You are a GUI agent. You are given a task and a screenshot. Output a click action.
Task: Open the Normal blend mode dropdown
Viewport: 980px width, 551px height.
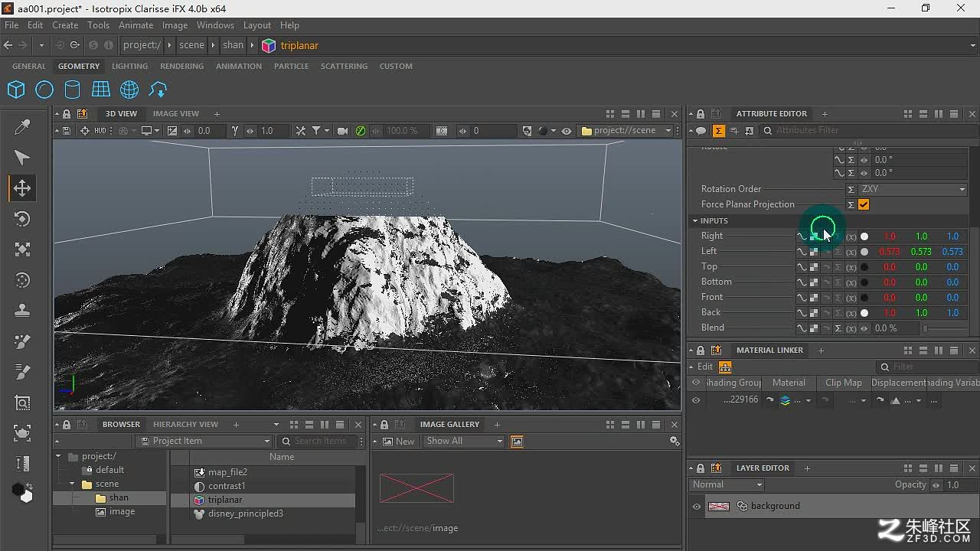(x=727, y=484)
